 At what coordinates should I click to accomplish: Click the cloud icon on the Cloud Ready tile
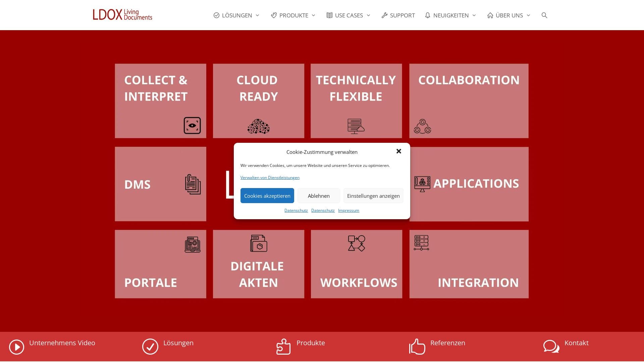pos(258,126)
